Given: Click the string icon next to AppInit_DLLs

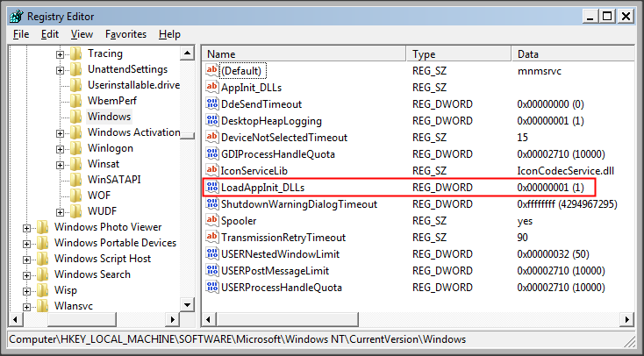Looking at the screenshot, I should click(212, 87).
